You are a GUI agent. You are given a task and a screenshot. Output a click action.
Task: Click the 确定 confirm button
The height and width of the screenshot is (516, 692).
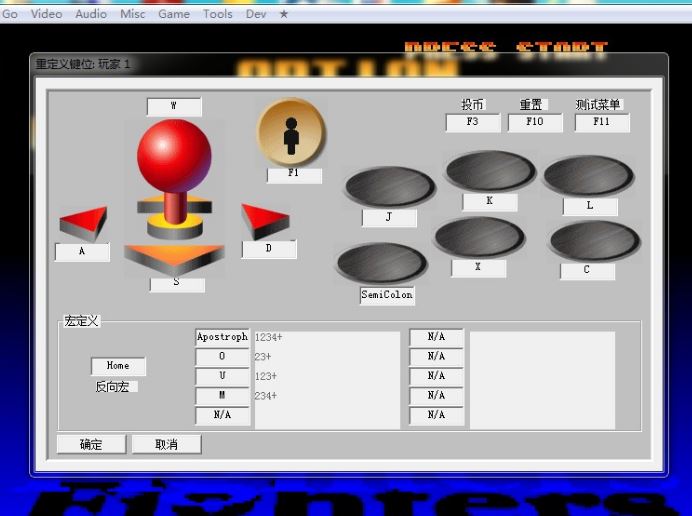coord(91,444)
